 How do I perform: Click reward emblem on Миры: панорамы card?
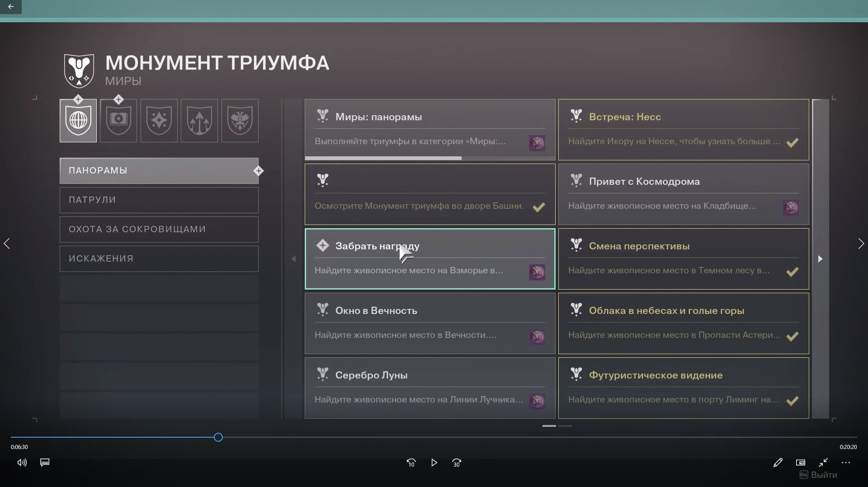537,143
